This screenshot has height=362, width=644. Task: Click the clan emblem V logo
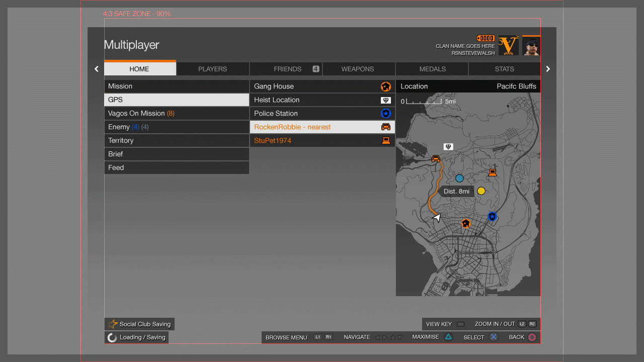point(508,46)
